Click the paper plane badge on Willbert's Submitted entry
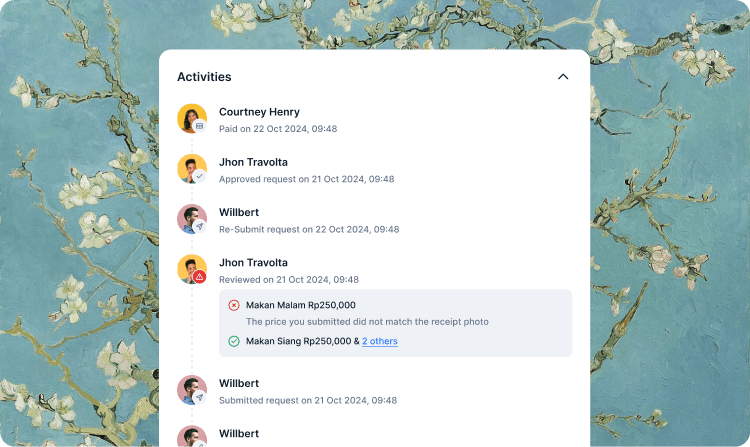 point(199,397)
